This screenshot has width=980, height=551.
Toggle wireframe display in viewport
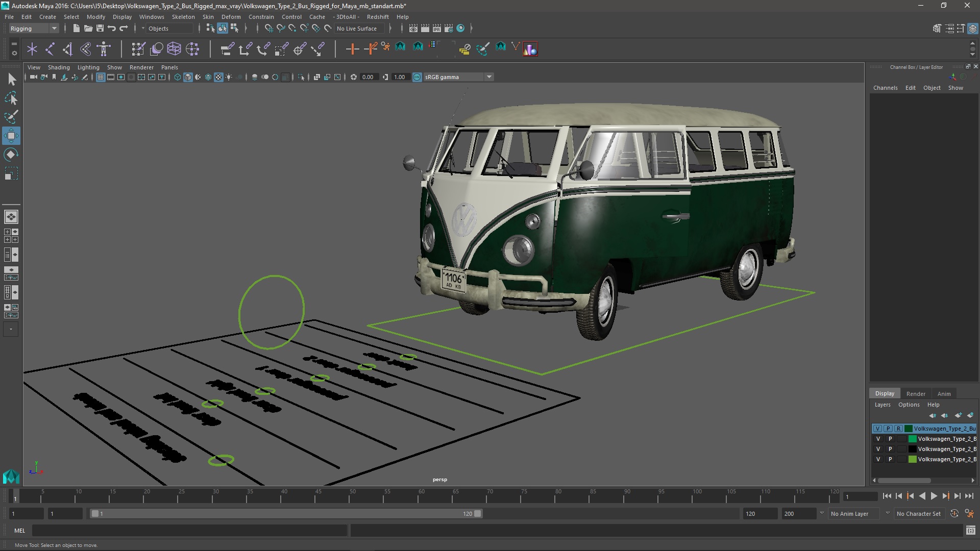pyautogui.click(x=177, y=77)
